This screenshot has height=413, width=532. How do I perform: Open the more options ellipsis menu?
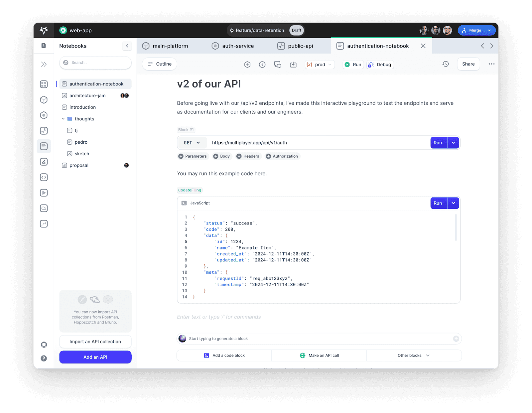(491, 64)
